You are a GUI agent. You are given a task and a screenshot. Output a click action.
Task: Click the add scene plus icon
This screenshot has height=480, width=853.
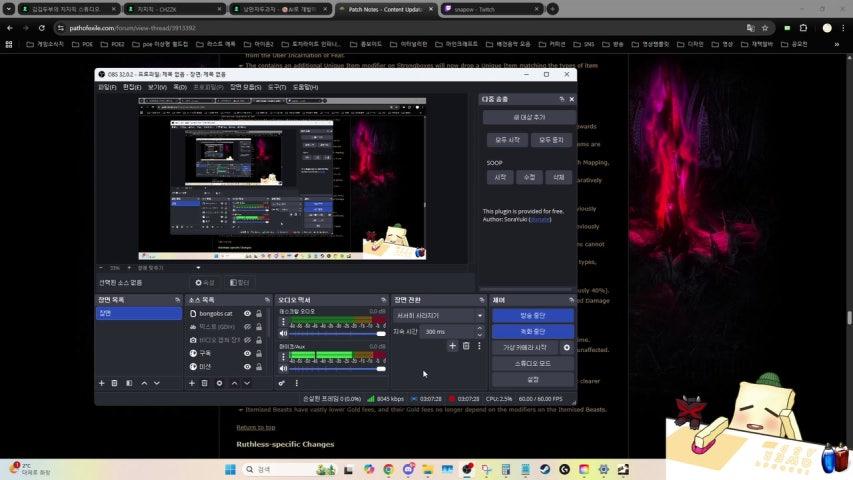pyautogui.click(x=101, y=383)
